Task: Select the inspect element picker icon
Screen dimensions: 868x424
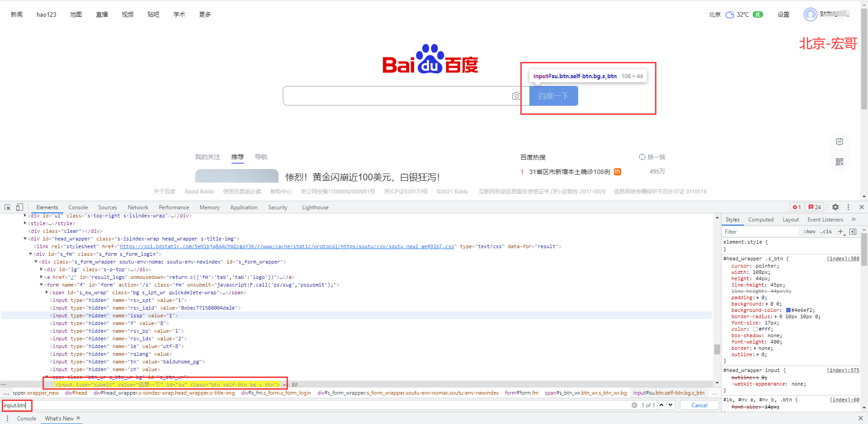Action: (x=8, y=207)
